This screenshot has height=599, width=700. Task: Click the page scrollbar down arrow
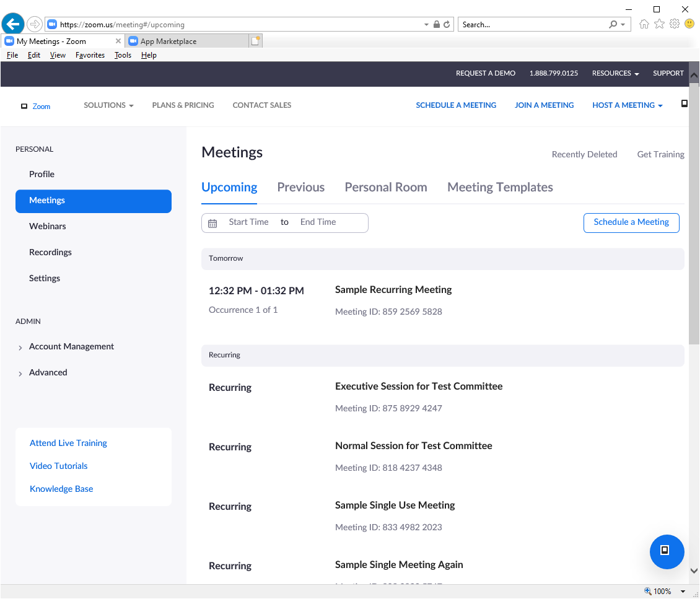click(x=694, y=571)
